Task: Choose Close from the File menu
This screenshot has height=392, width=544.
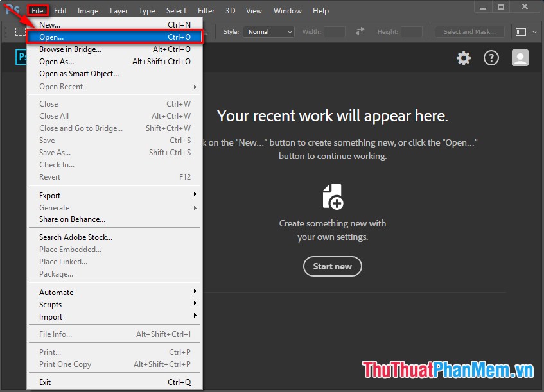Action: (114, 104)
